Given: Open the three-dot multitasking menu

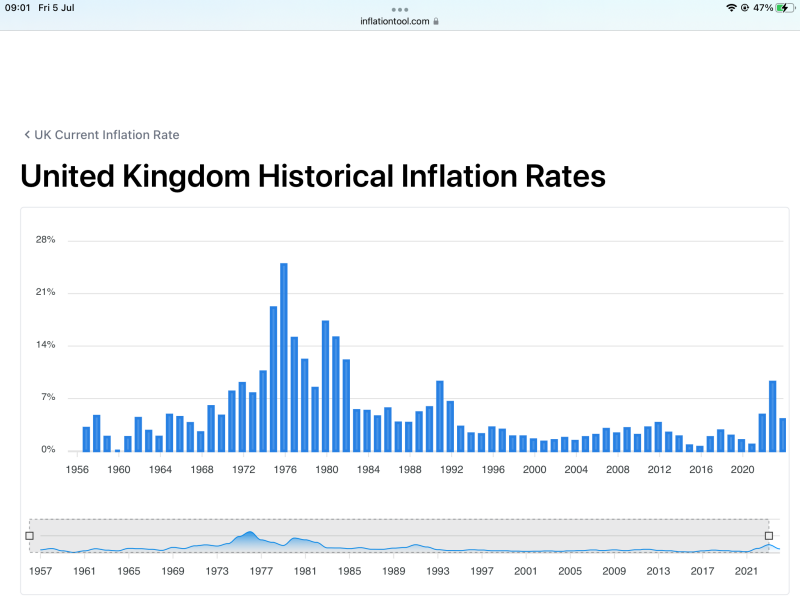Looking at the screenshot, I should 400,9.
